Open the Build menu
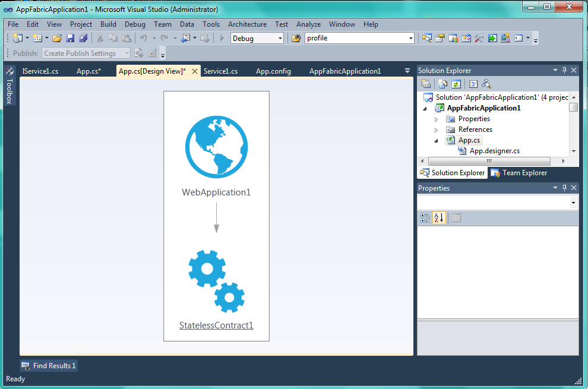This screenshot has width=588, height=389. coord(108,24)
